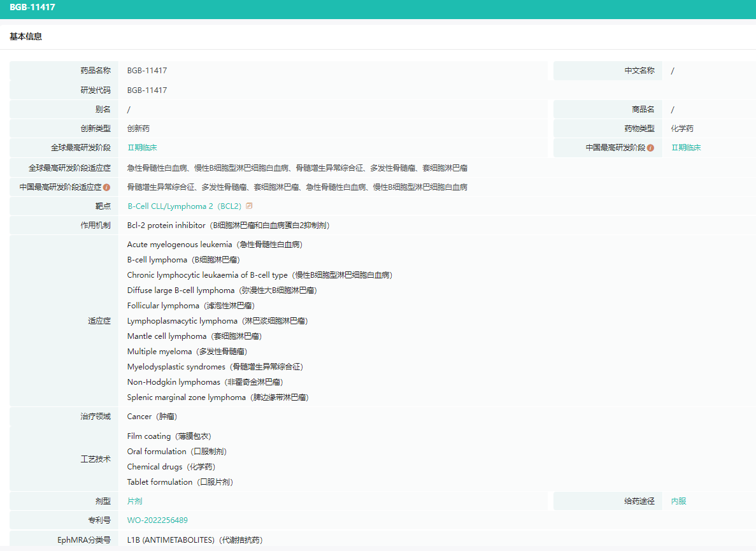Open the B-Cell CLL/Lymphoma 2 (BCL2) target link
Image resolution: width=756 pixels, height=551 pixels.
(184, 206)
